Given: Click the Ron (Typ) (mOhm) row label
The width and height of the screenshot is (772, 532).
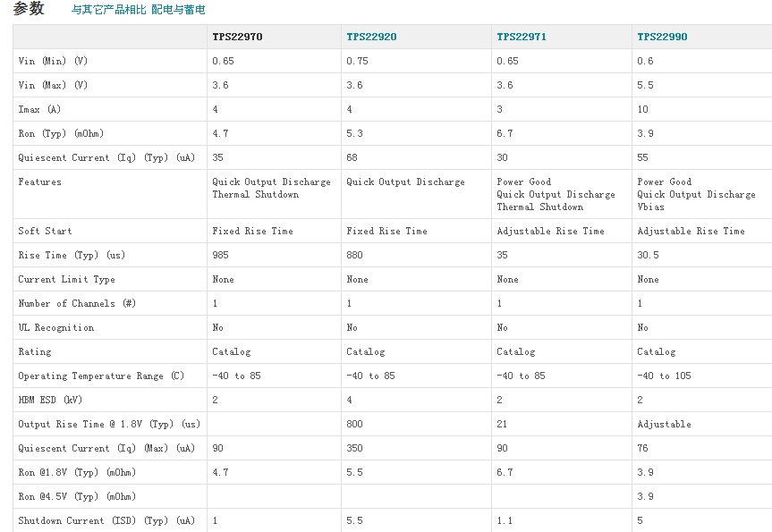Looking at the screenshot, I should point(61,133).
